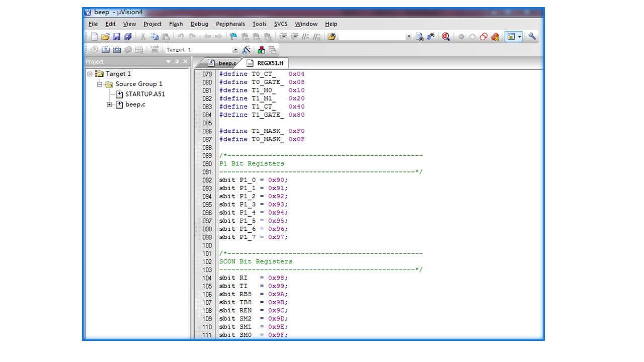Click the Save All icon
Screen dimensions: 644x362
point(128,37)
